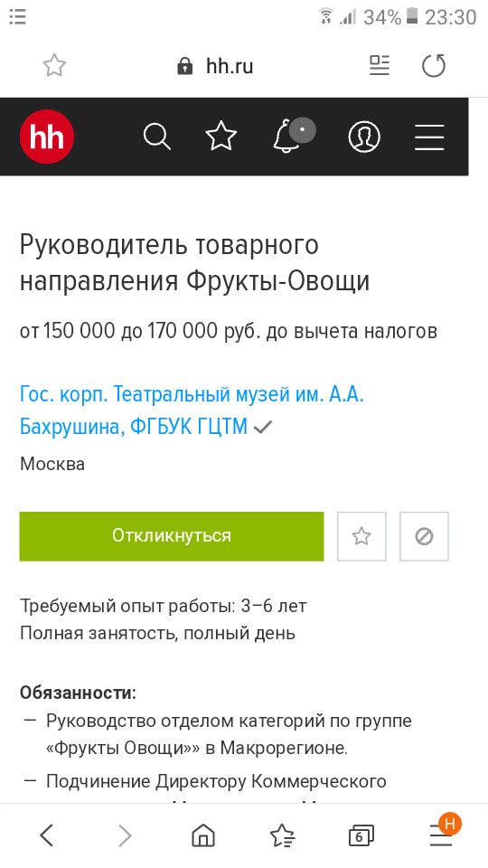The image size is (488, 868).
Task: Tap the Откликнуться button
Action: 172,536
